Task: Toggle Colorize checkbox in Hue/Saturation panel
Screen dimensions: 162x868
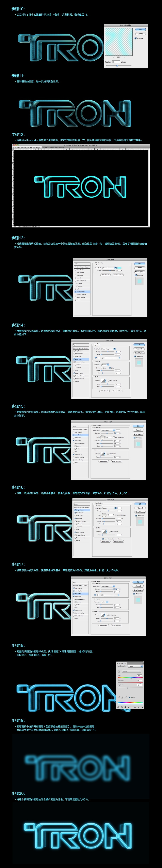Action: click(130, 697)
